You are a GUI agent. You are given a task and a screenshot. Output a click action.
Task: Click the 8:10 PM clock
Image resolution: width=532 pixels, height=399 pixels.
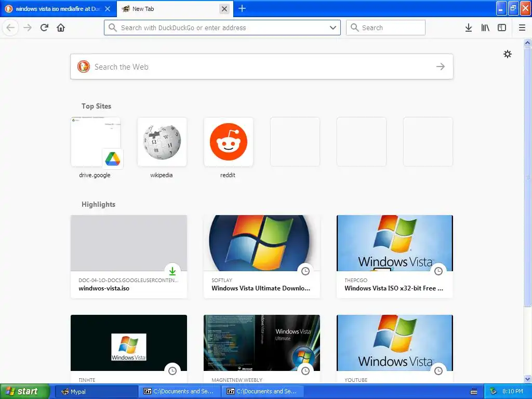[513, 392]
